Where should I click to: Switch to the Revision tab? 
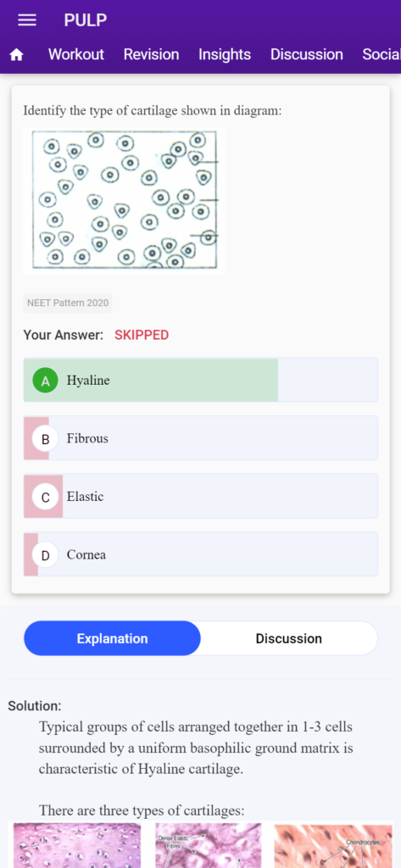[x=151, y=54]
